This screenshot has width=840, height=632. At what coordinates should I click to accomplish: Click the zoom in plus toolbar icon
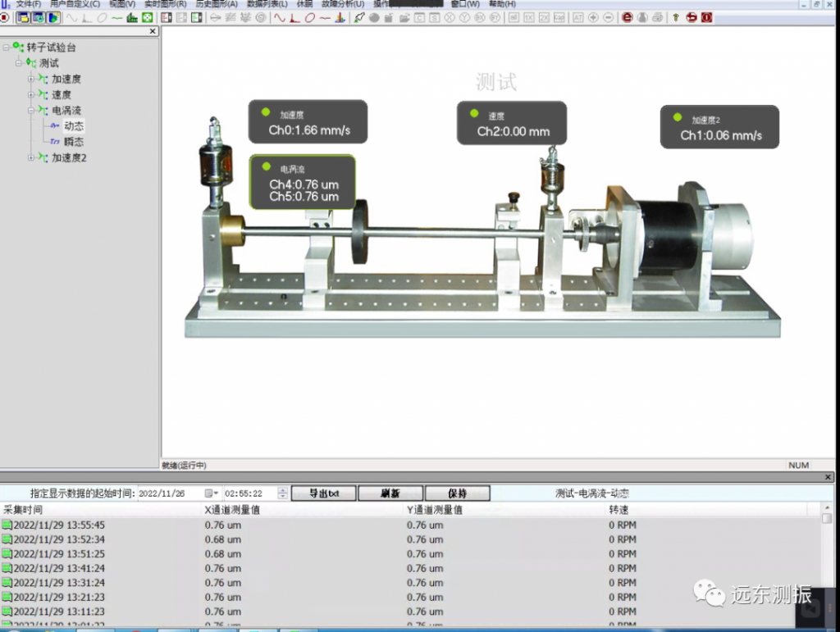[593, 17]
